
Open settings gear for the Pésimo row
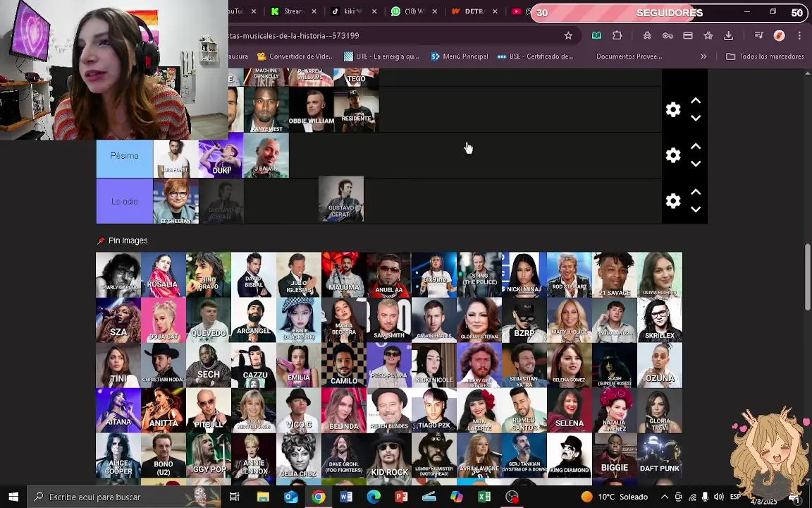[x=672, y=155]
